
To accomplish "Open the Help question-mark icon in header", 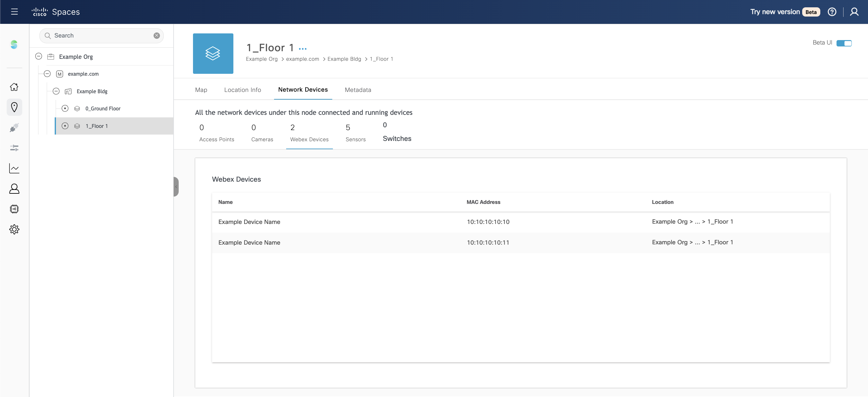I will pos(832,11).
